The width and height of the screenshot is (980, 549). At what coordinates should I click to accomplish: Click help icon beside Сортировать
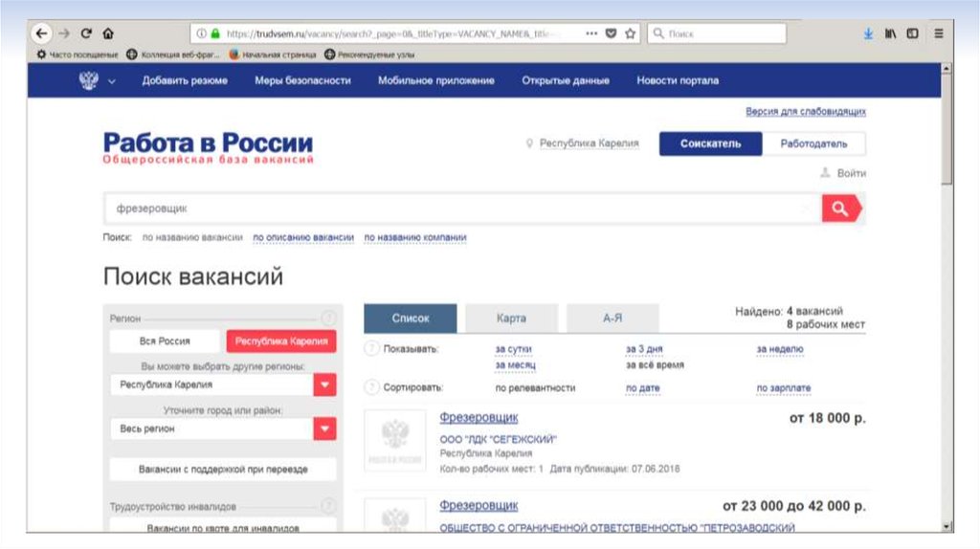tap(372, 387)
